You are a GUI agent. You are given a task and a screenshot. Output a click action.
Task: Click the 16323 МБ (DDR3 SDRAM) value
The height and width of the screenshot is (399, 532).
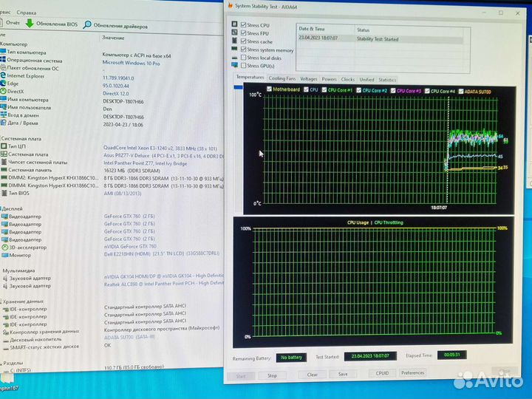132,171
